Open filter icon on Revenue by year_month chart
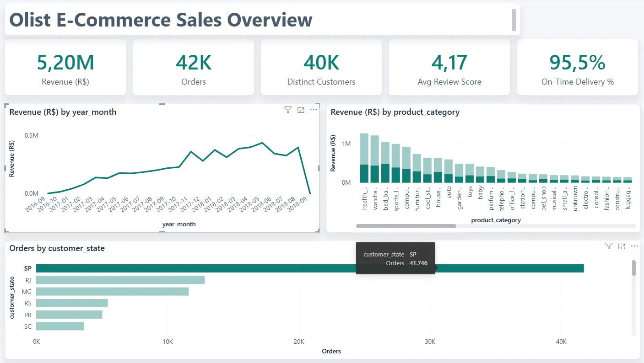Screen dimensions: 644x363 288,110
